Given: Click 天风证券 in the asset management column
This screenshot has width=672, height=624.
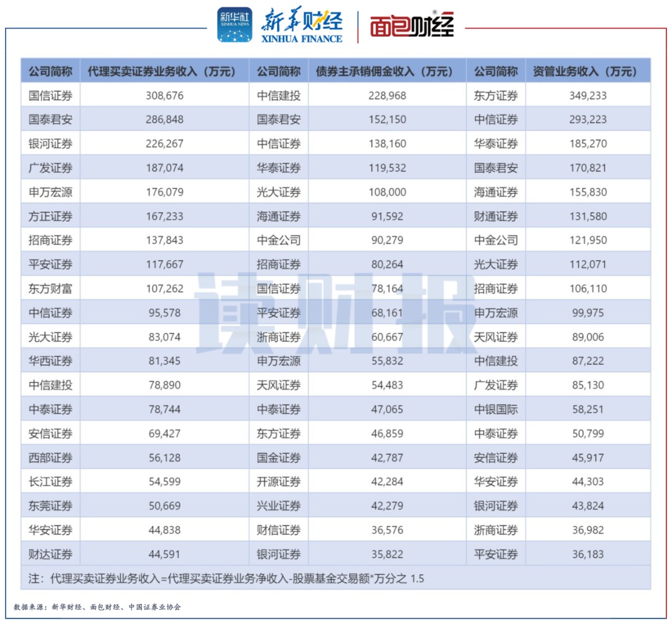Looking at the screenshot, I should click(496, 337).
